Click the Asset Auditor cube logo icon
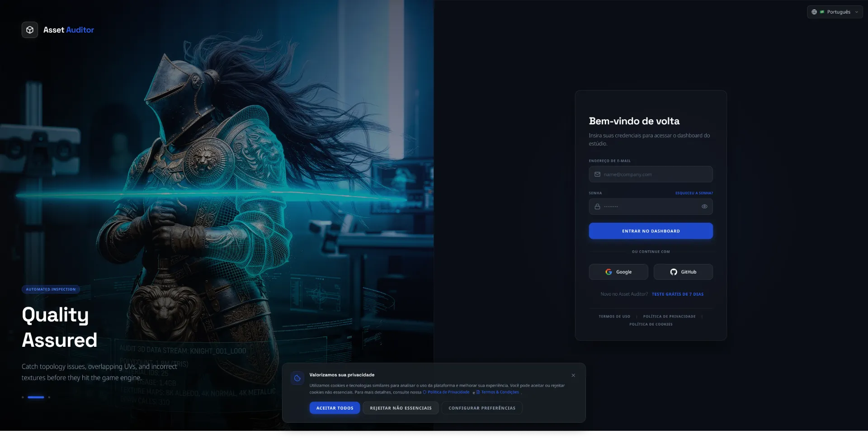 click(30, 30)
